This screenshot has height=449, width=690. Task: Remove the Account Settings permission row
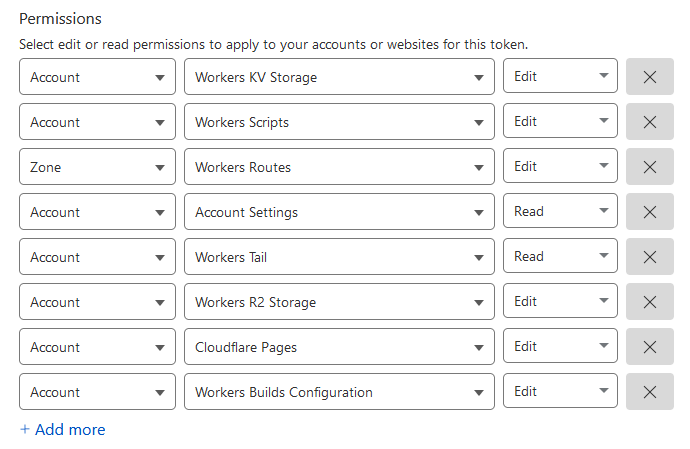click(x=650, y=212)
